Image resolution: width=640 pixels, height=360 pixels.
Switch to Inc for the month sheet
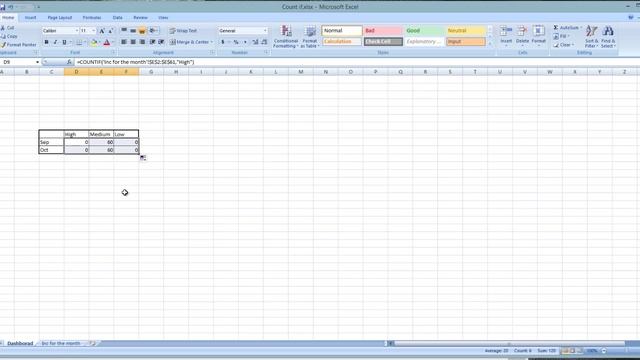61,343
